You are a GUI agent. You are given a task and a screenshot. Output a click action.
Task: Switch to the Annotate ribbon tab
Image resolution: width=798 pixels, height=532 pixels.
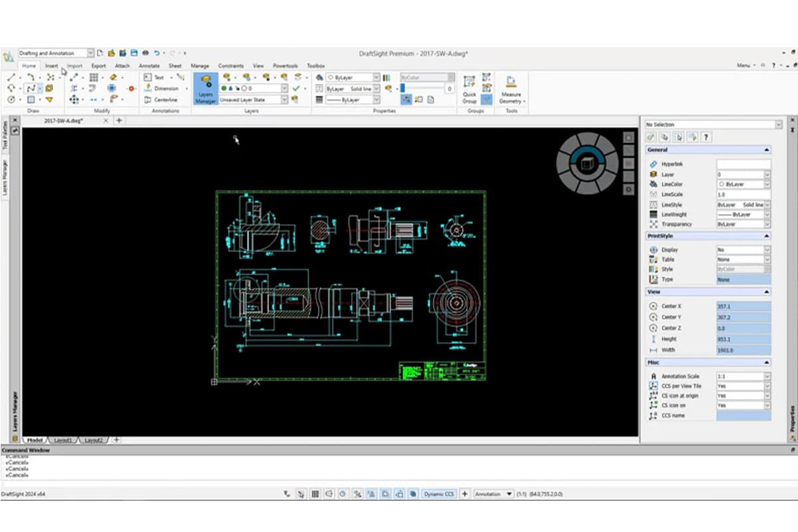(x=149, y=66)
